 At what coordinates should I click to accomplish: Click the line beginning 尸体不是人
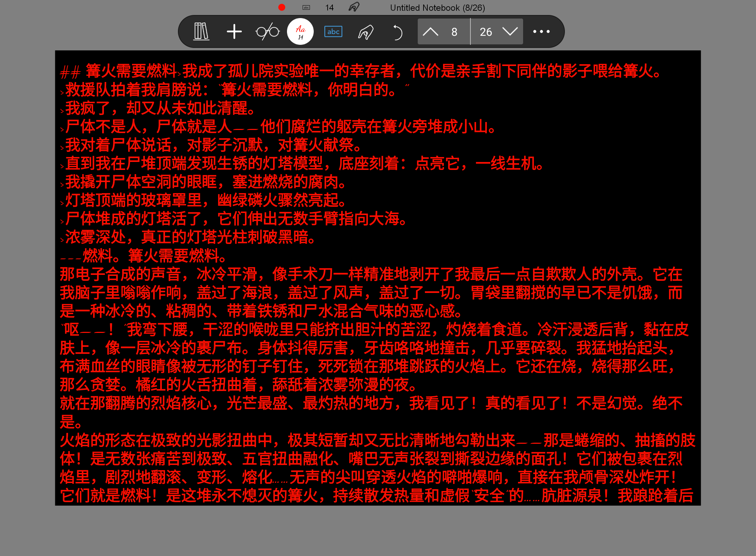coord(278,126)
